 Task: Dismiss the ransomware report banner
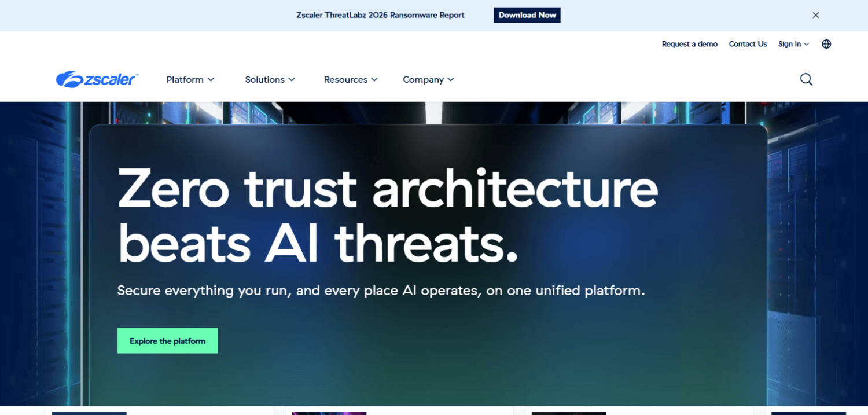[x=816, y=15]
